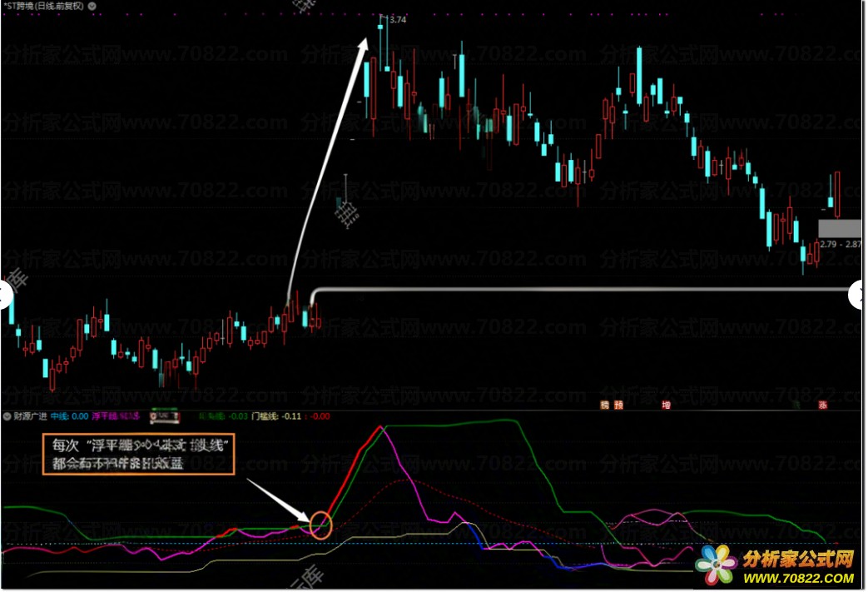Click the red 涨 event marker
The height and width of the screenshot is (592, 868).
pyautogui.click(x=822, y=405)
